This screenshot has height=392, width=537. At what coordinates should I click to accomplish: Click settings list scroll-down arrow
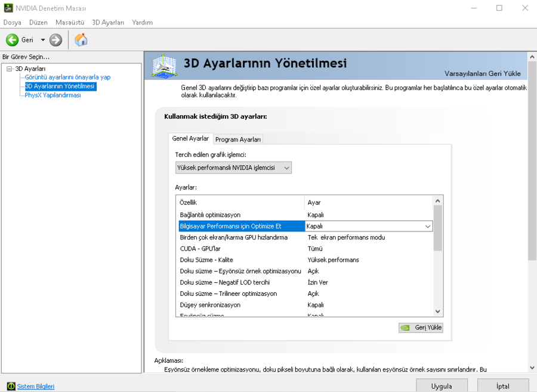(x=438, y=311)
